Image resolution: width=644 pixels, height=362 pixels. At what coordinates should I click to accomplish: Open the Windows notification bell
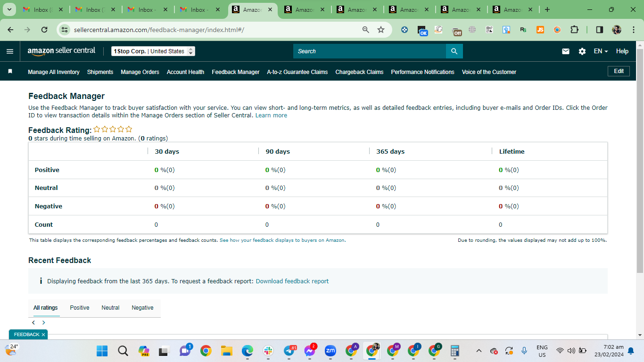tap(631, 351)
